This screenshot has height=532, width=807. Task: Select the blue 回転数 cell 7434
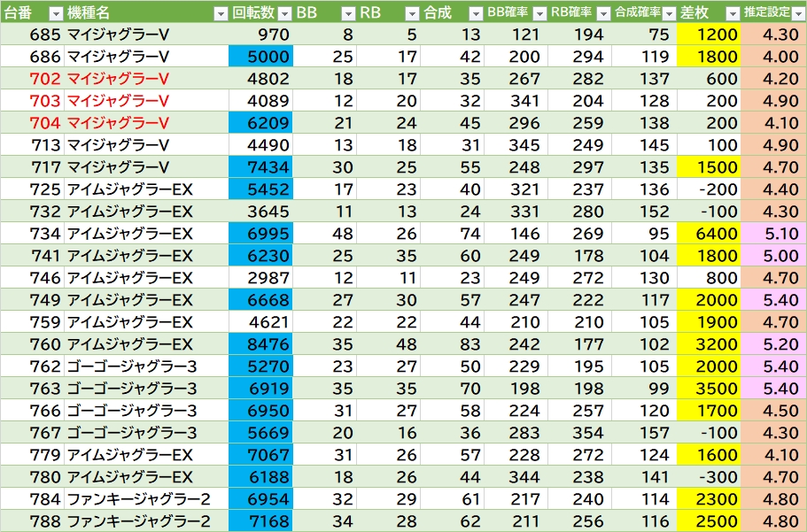click(x=260, y=167)
